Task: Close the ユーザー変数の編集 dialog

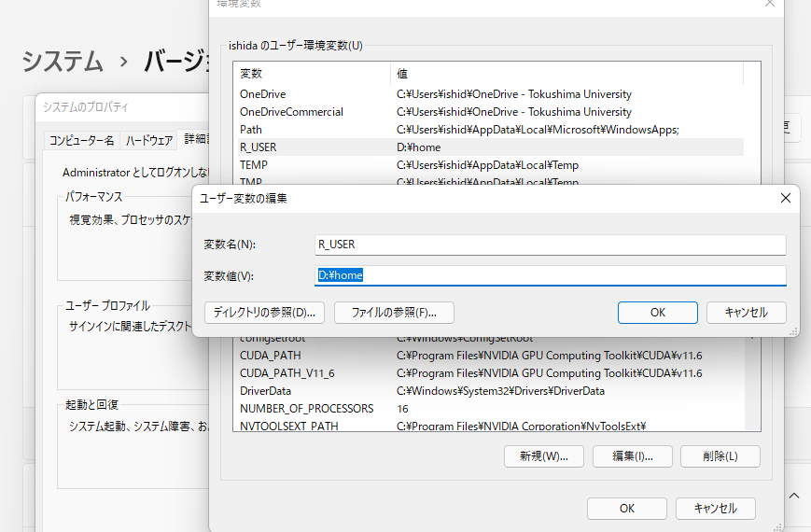Action: click(x=785, y=198)
